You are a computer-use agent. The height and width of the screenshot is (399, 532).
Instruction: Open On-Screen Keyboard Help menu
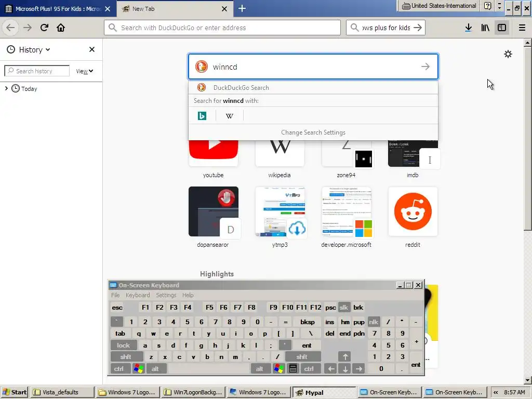[x=188, y=295]
